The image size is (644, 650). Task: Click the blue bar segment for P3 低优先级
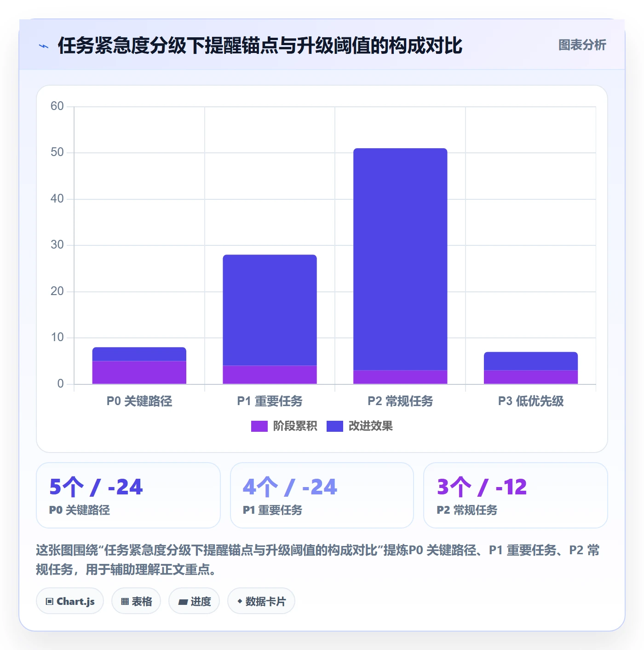click(x=531, y=361)
